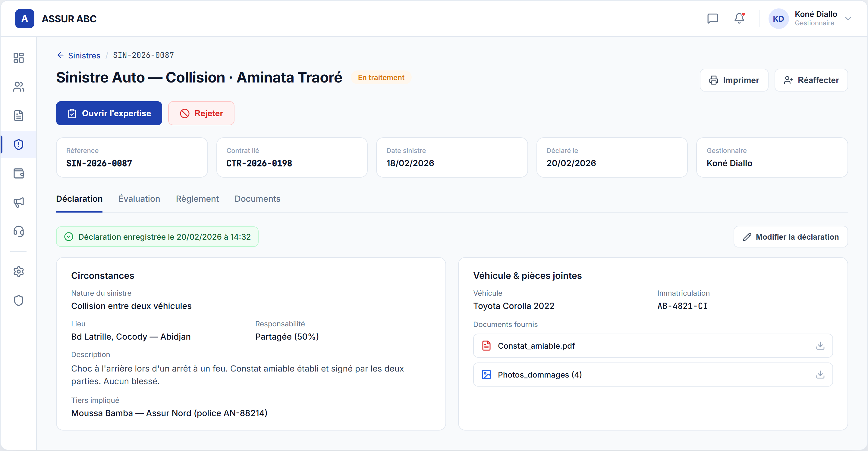This screenshot has height=451, width=868.
Task: Download Photos_dommages via its download icon
Action: pos(820,375)
